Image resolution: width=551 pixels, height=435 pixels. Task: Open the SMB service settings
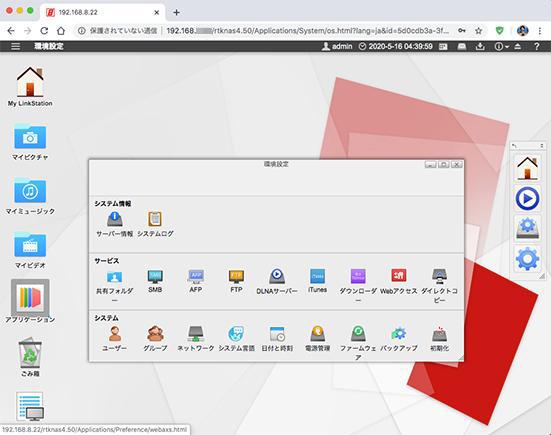click(x=155, y=281)
